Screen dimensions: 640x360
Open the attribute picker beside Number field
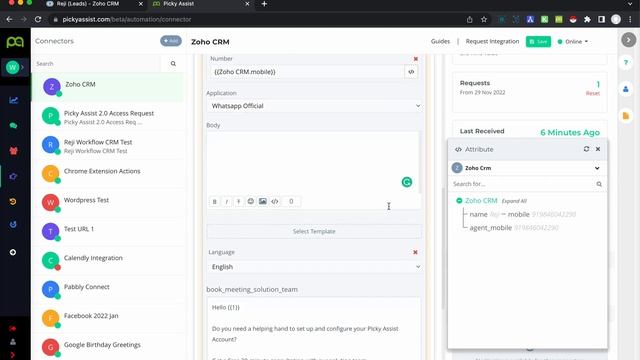[411, 72]
